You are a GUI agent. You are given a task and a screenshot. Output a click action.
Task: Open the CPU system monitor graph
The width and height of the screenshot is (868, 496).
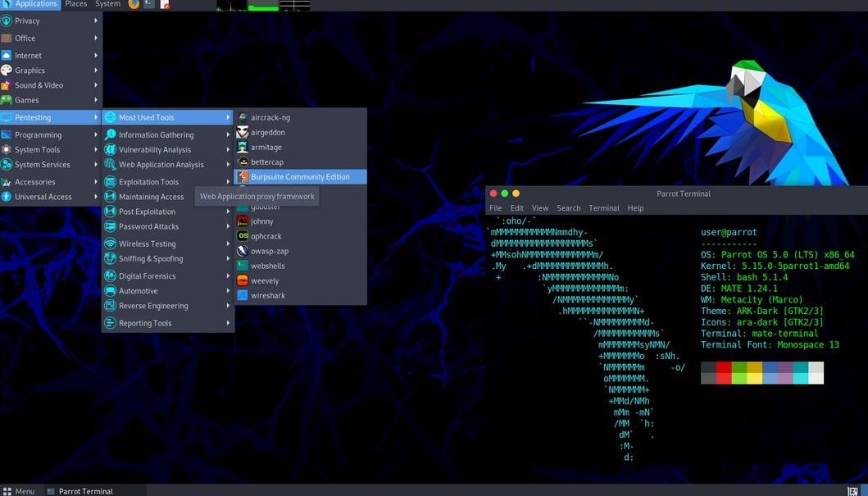231,6
